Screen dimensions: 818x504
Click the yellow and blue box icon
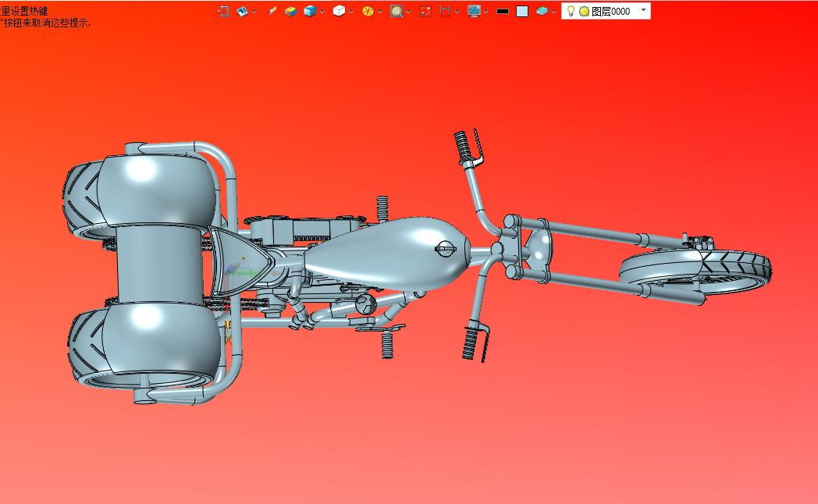290,11
